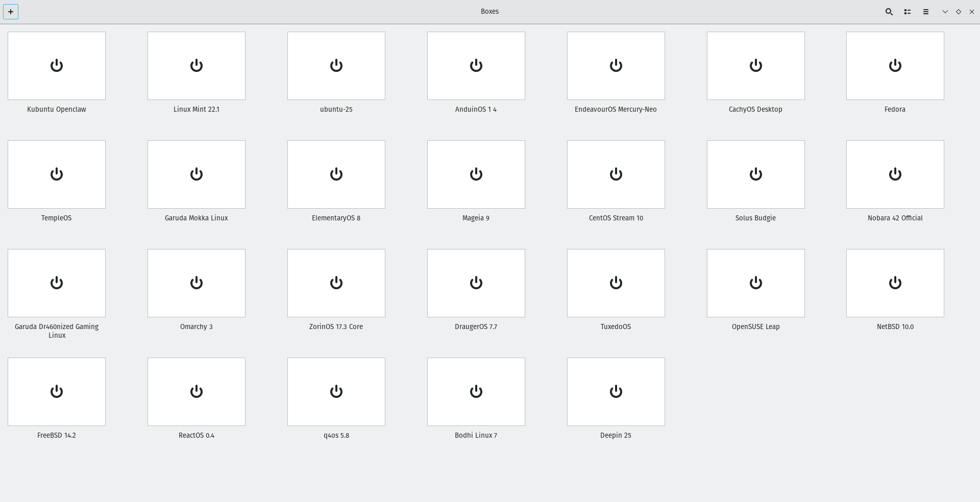Image resolution: width=980 pixels, height=502 pixels.
Task: Click the power icon for ElementaryOS 8
Action: (336, 174)
